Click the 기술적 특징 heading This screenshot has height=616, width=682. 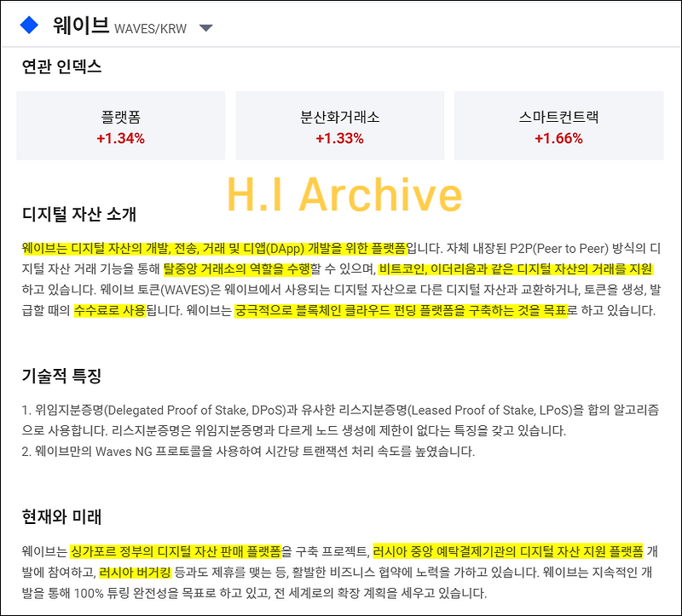pyautogui.click(x=61, y=376)
